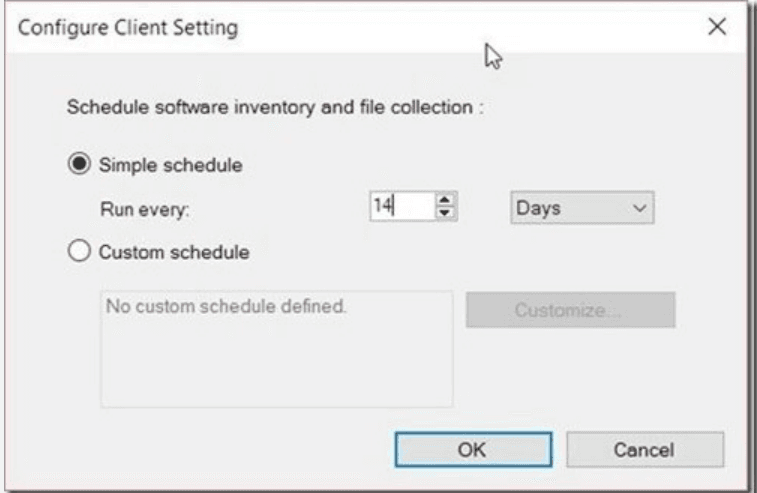Click the value 14 in the spinner
757x493 pixels.
click(x=384, y=207)
